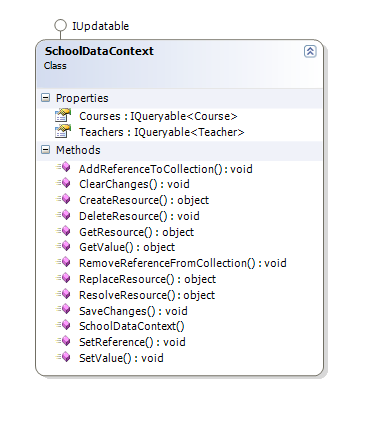Select the ResolveResource() method entry
This screenshot has width=377, height=422.
click(147, 295)
